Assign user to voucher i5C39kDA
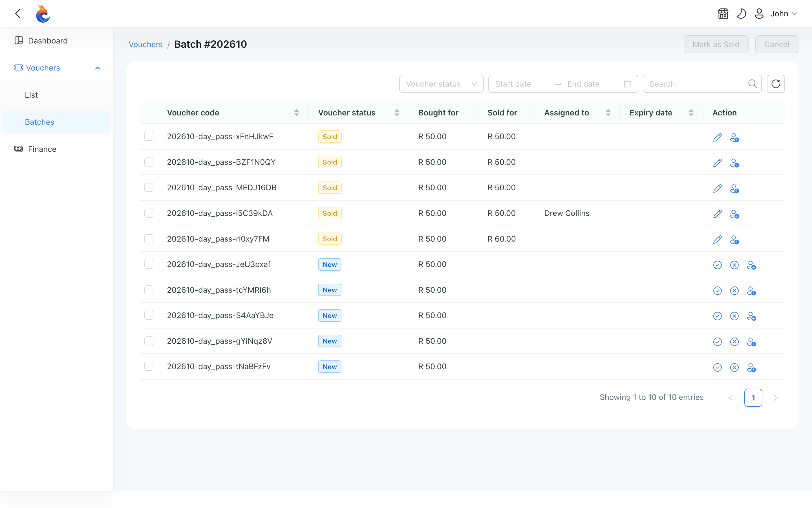The height and width of the screenshot is (508, 812). 734,214
